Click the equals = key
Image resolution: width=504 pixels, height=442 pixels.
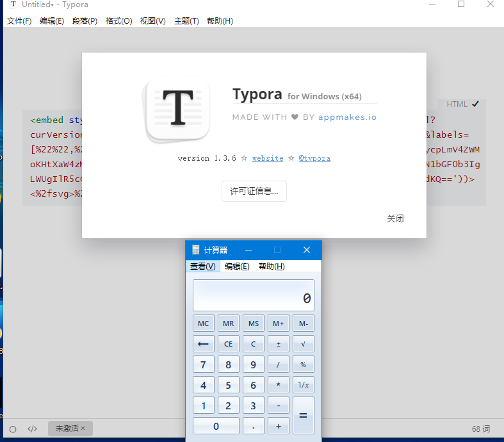(x=304, y=415)
